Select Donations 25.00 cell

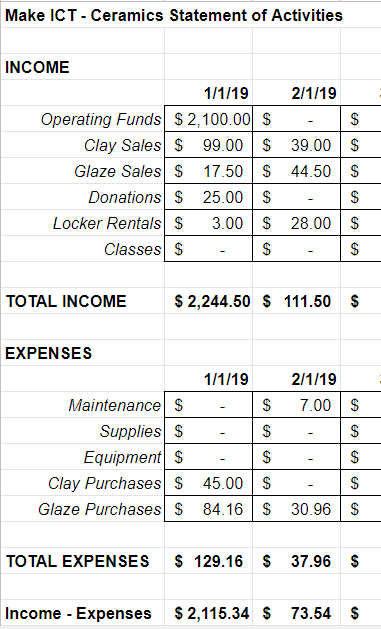[x=209, y=197]
